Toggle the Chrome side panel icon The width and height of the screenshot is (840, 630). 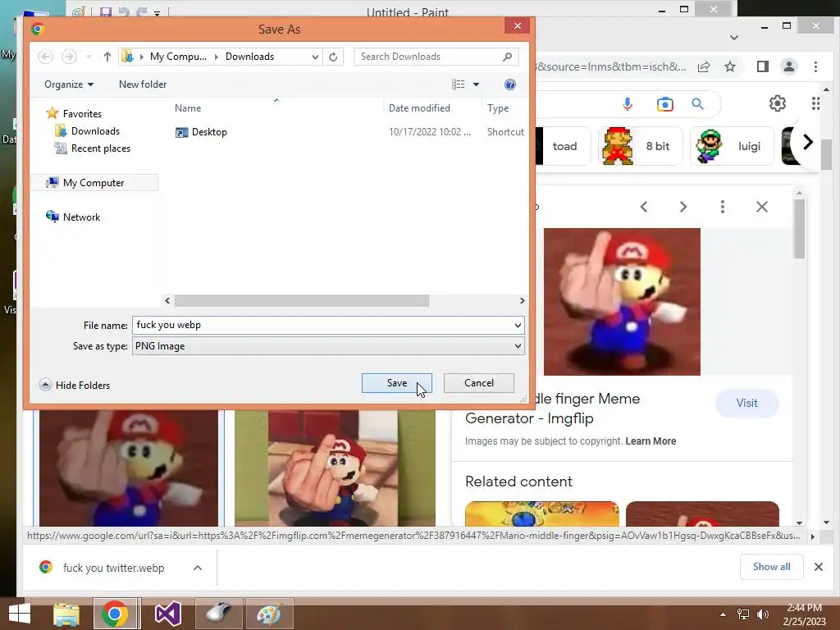coord(762,66)
